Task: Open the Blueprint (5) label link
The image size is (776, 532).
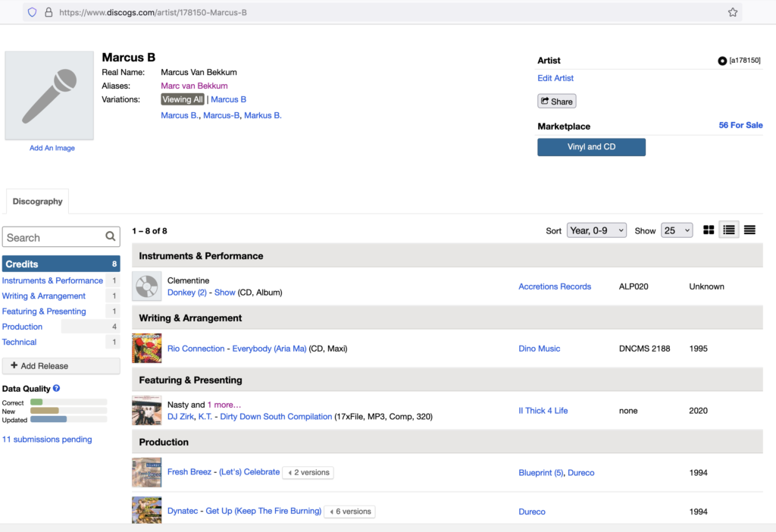Action: [x=541, y=473]
